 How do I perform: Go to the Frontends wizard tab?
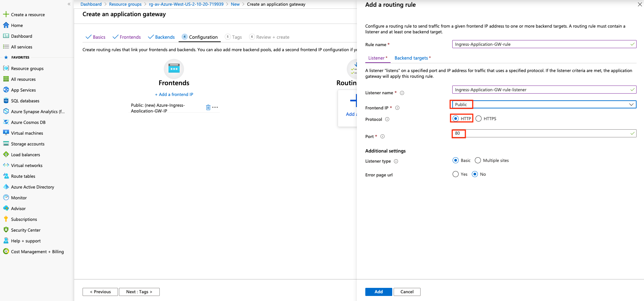pyautogui.click(x=127, y=37)
